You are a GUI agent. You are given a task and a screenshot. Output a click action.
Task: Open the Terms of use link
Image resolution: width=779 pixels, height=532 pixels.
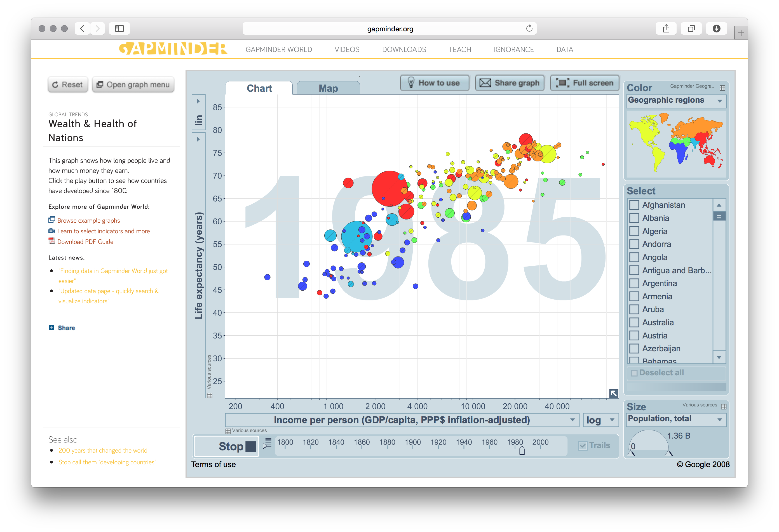point(213,464)
